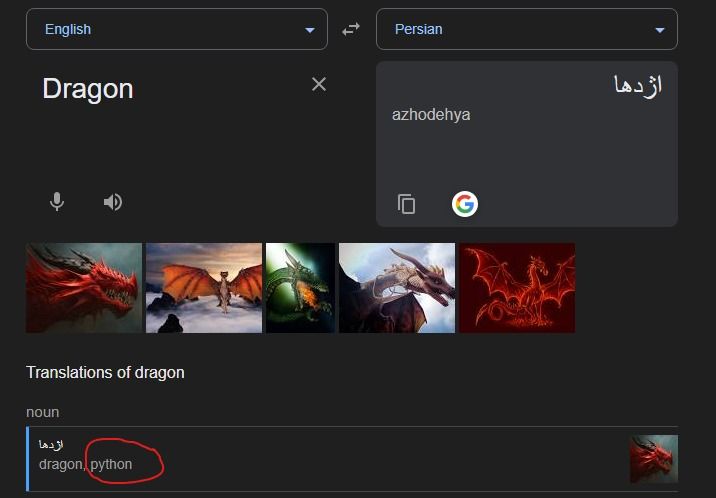This screenshot has width=716, height=498.
Task: Clear the source text with X icon
Action: (319, 85)
